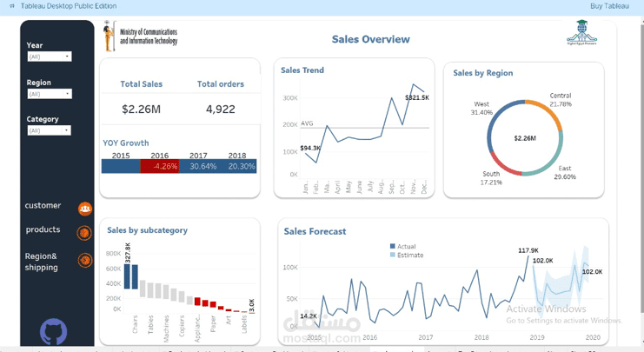
Task: Click the customer navigation label
Action: pos(43,205)
